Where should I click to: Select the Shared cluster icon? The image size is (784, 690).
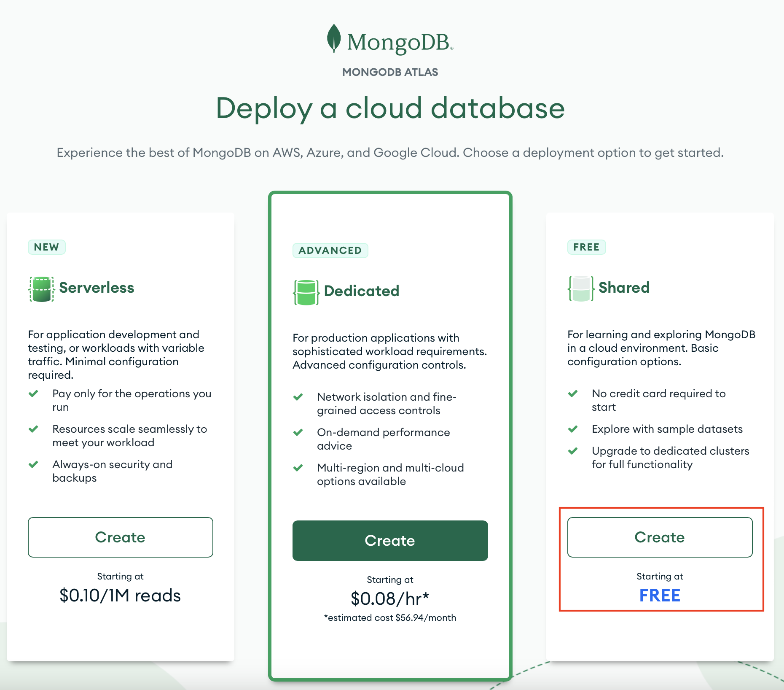coord(581,288)
